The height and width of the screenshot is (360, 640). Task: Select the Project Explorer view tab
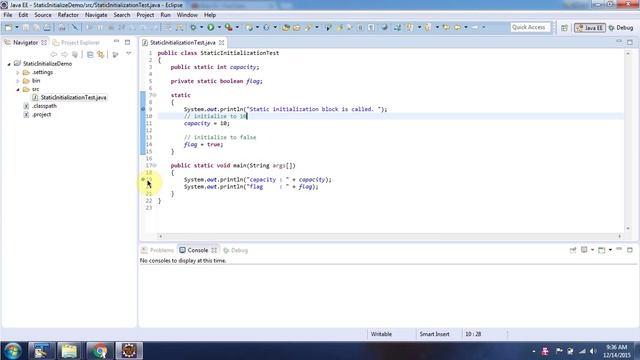(x=76, y=42)
